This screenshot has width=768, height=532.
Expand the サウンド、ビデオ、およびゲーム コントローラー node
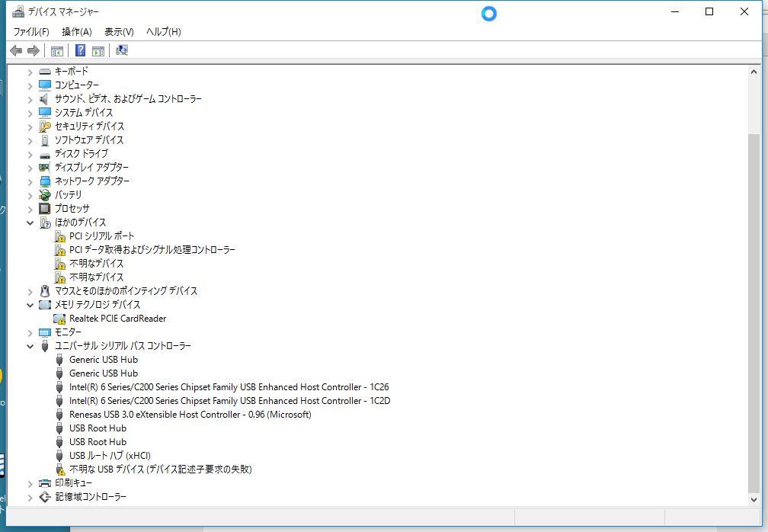click(x=30, y=99)
